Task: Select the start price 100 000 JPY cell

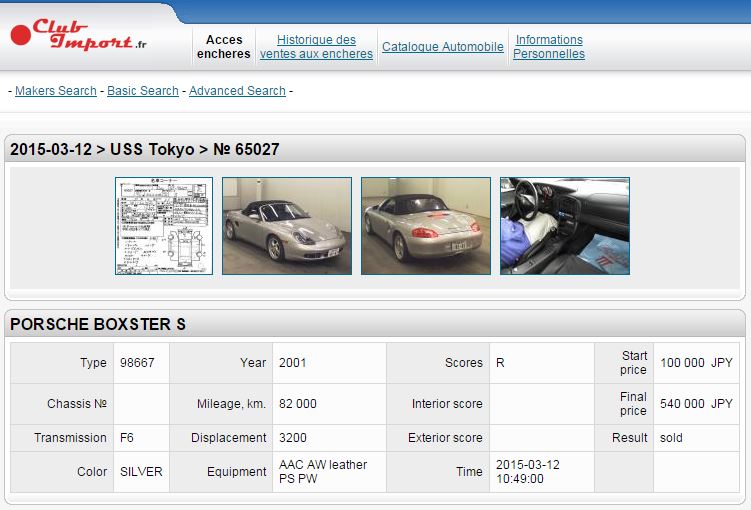Action: (696, 363)
